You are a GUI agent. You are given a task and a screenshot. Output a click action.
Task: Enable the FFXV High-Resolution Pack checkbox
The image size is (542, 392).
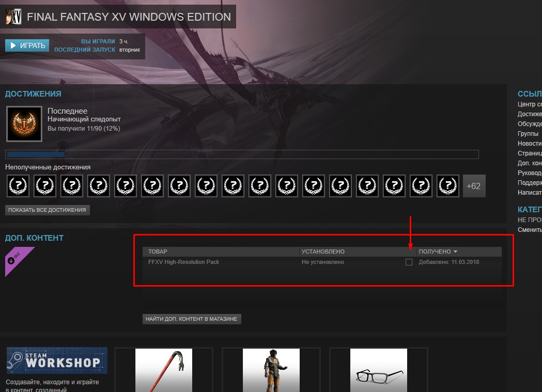pos(409,262)
